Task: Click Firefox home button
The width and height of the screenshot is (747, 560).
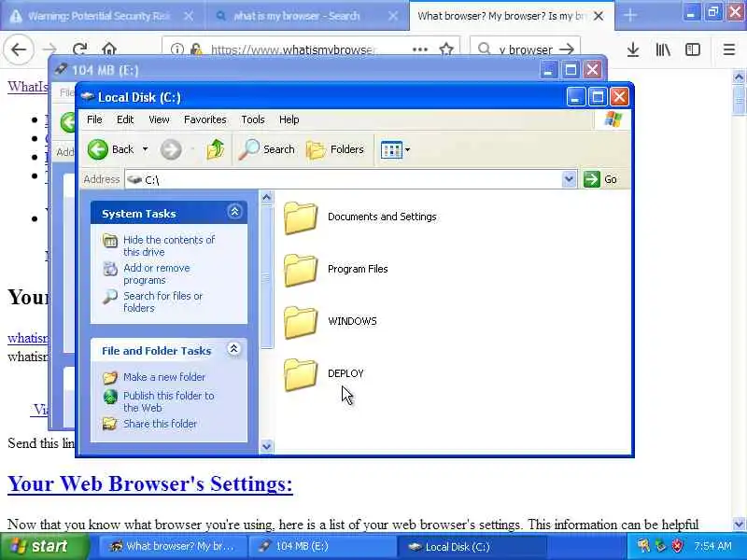Action: [x=109, y=49]
